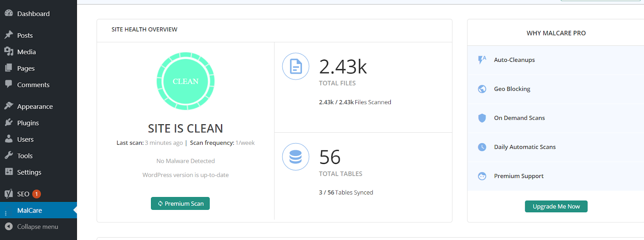Click the green CLEAN status circle
The image size is (644, 240).
[x=185, y=81]
